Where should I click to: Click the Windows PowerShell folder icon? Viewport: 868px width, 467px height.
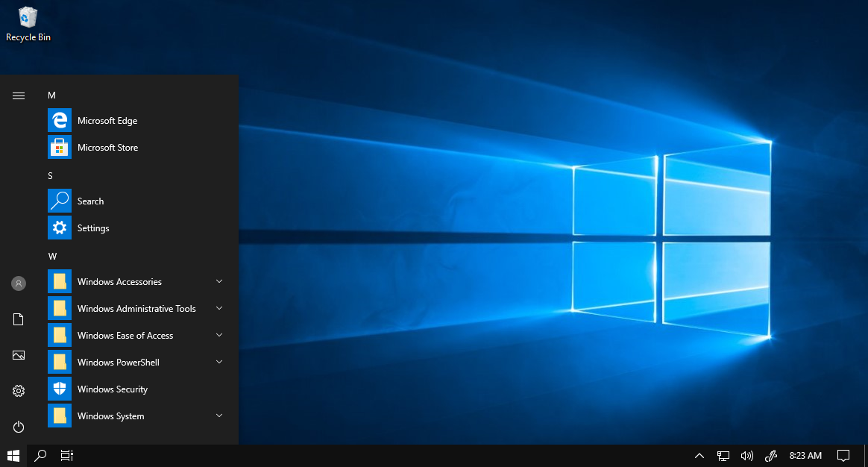click(x=60, y=363)
